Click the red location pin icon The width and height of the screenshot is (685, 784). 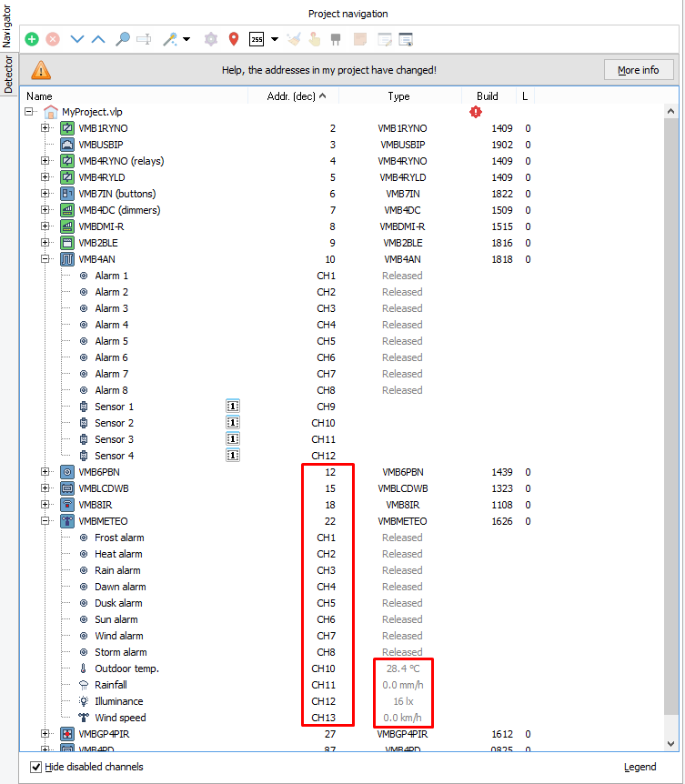(x=234, y=39)
